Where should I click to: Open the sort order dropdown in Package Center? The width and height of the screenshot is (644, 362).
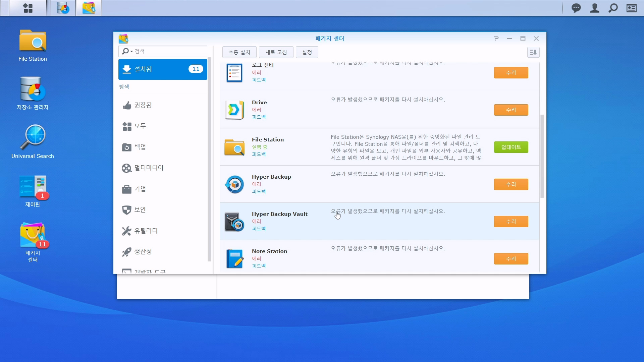pos(533,52)
